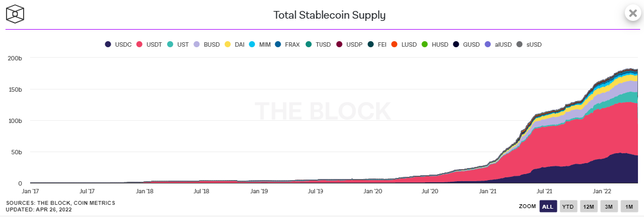644x218 pixels.
Task: Zoom the chart to 1M
Action: (x=629, y=206)
